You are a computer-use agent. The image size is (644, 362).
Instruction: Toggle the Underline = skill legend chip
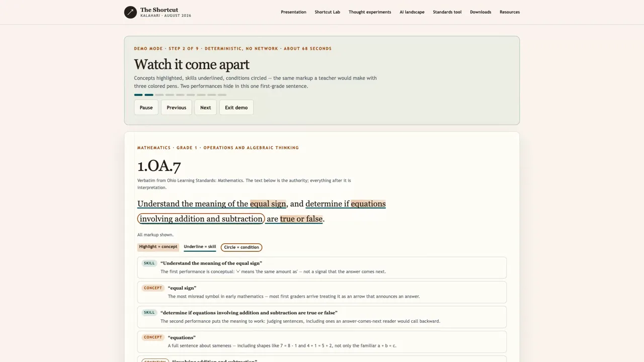(x=200, y=247)
